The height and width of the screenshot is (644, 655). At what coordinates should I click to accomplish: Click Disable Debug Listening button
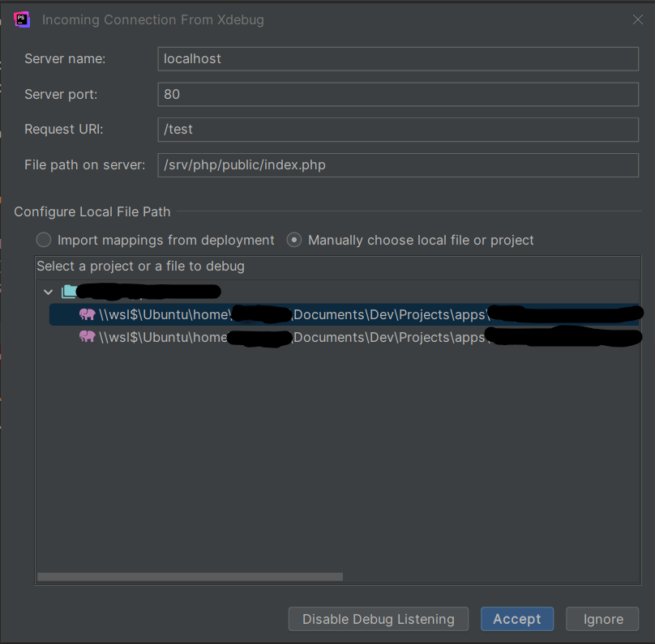[x=378, y=619]
